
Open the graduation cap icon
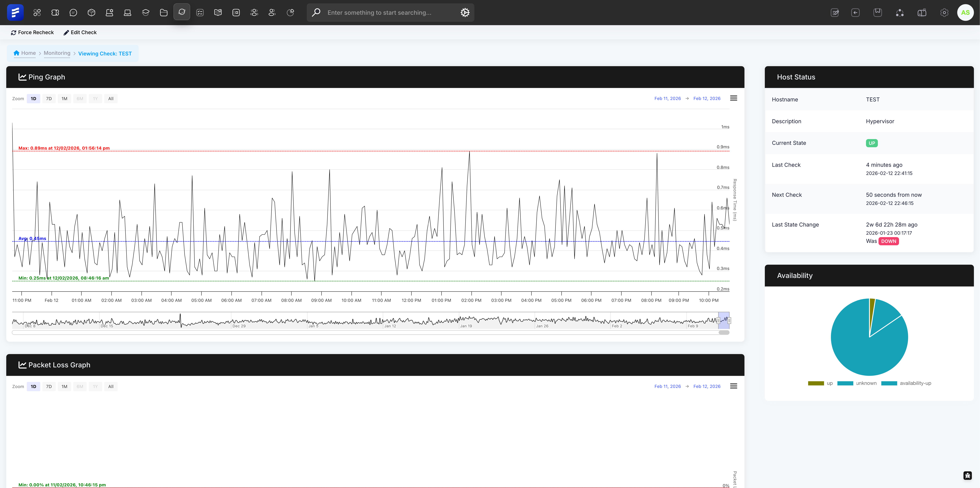(146, 12)
